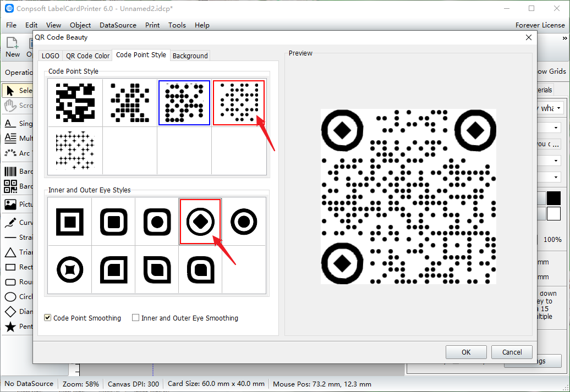Select the Triangle shape tool
Image resolution: width=570 pixels, height=392 pixels.
pos(17,252)
